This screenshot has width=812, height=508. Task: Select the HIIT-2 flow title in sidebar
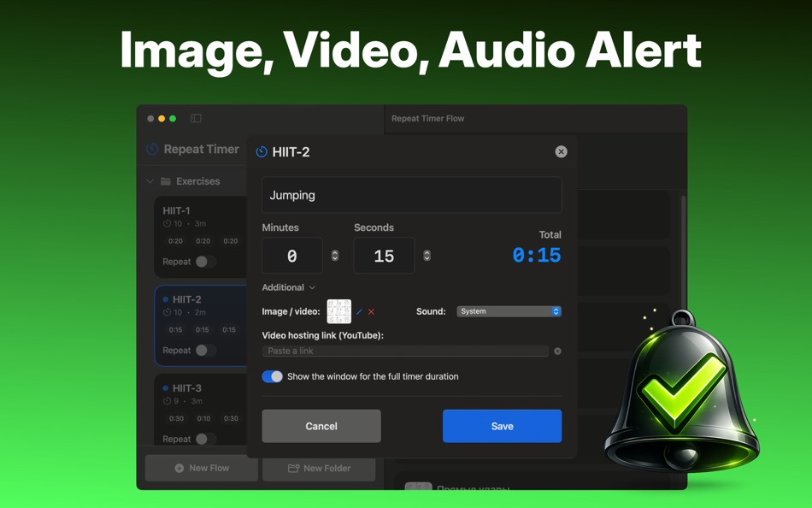pos(187,299)
